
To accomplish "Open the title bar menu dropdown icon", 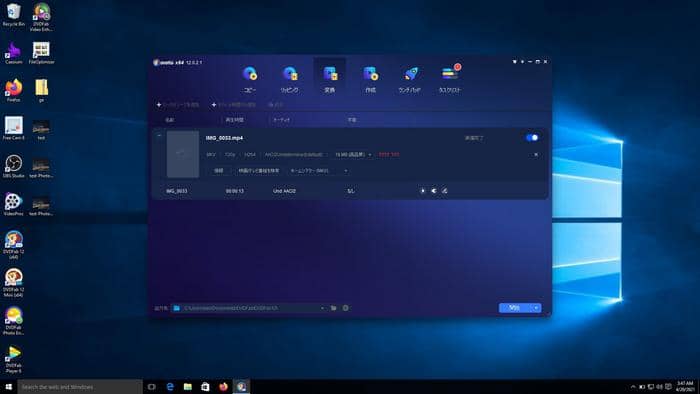I will [x=522, y=62].
